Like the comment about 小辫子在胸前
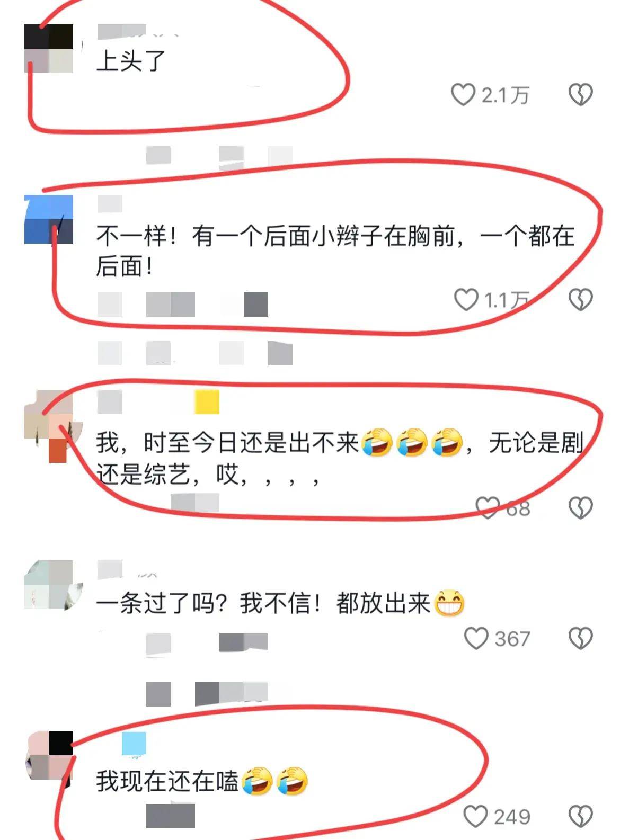The height and width of the screenshot is (840, 620). point(466,299)
